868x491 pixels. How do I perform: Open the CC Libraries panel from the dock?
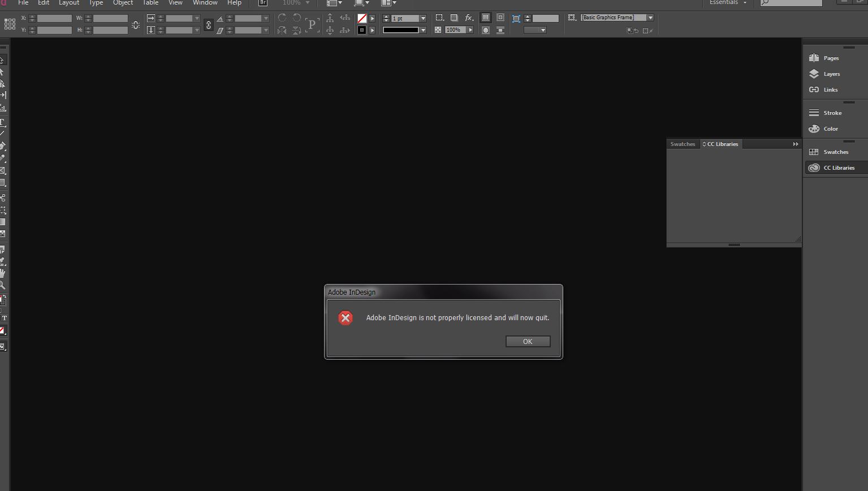point(835,167)
